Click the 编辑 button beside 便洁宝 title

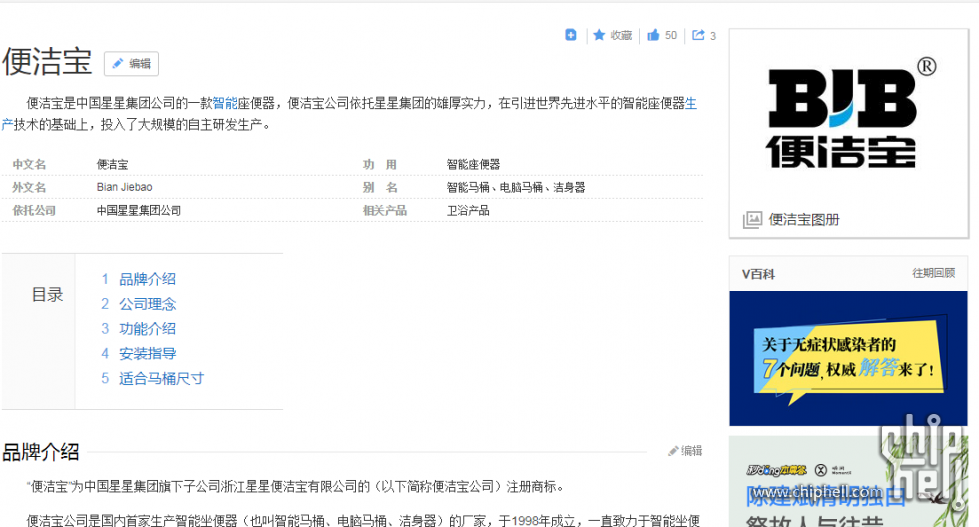tap(131, 64)
